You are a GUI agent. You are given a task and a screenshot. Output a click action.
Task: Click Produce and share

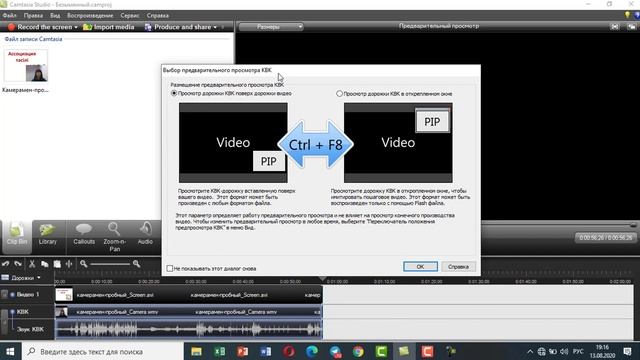pos(178,27)
